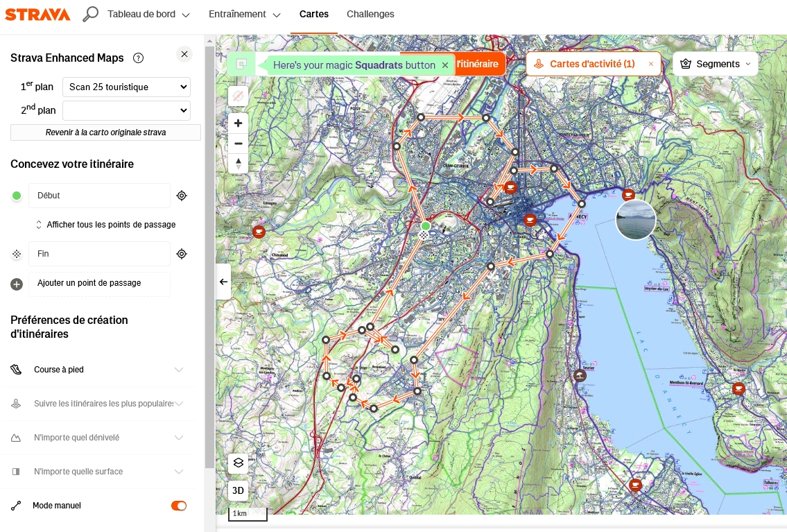The image size is (787, 532).
Task: Open the lake photo thumbnail on map
Action: coord(635,220)
